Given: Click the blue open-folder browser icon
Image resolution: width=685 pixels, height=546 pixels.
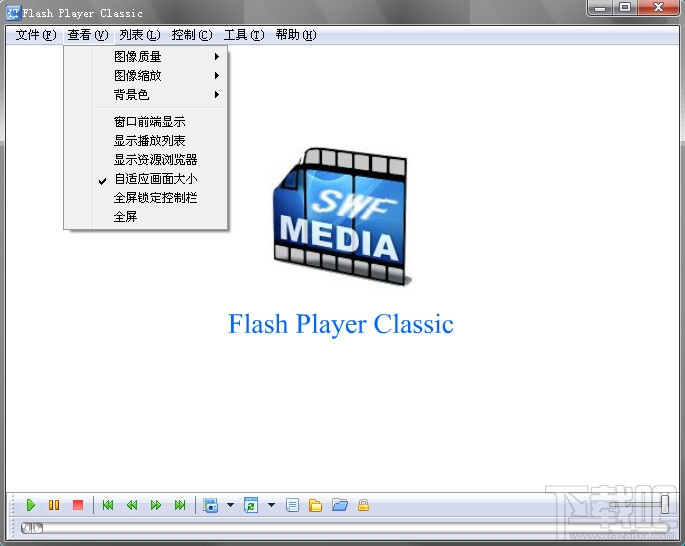Looking at the screenshot, I should 340,505.
